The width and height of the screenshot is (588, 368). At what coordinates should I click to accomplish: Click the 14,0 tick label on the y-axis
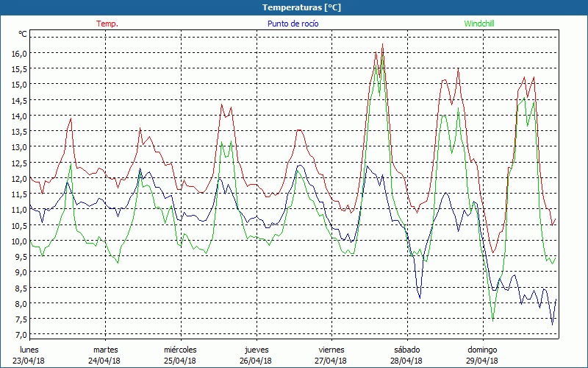pyautogui.click(x=18, y=116)
